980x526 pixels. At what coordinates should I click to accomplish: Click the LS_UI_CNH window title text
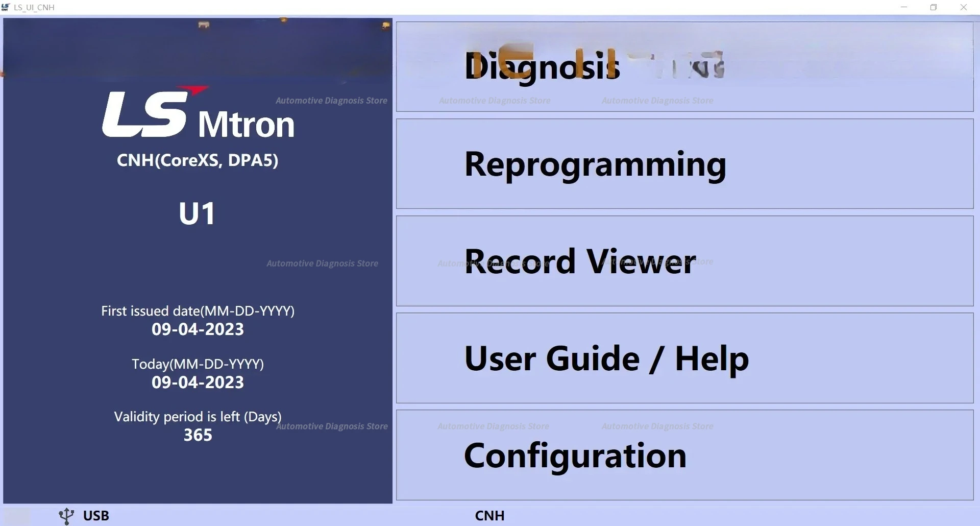(x=34, y=7)
